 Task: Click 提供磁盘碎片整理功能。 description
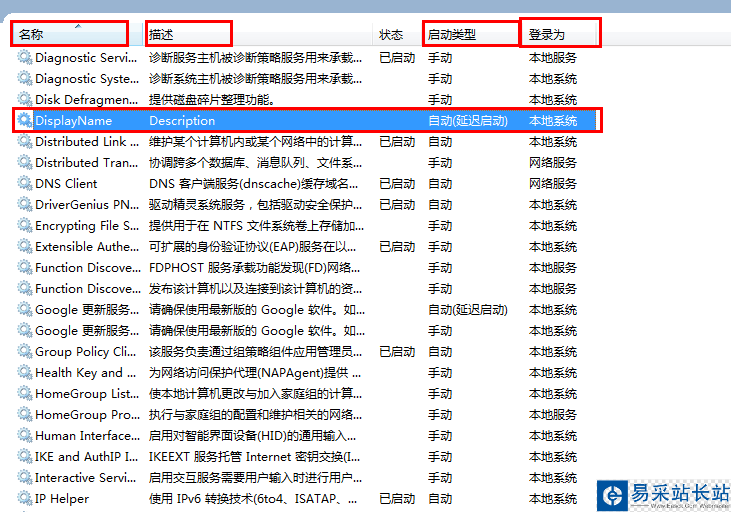pos(212,100)
